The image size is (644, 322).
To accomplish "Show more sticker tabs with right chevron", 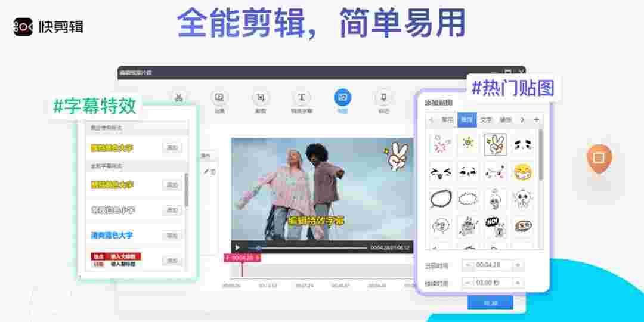I will click(x=522, y=120).
